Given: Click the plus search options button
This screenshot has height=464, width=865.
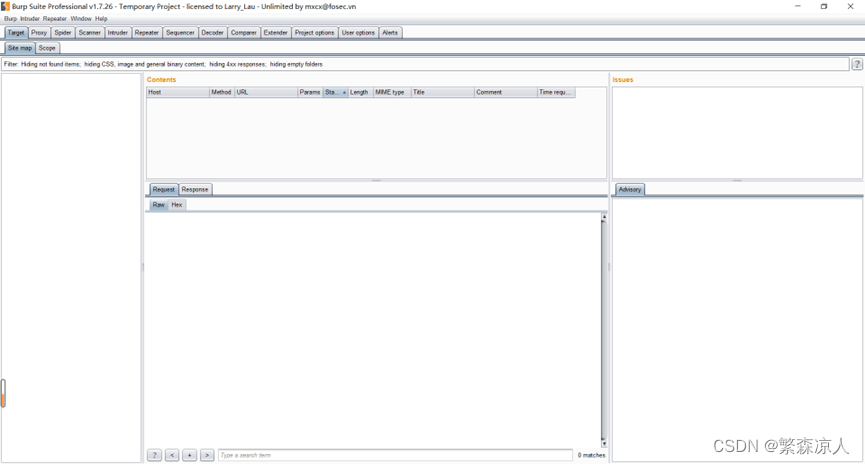Looking at the screenshot, I should pos(189,455).
